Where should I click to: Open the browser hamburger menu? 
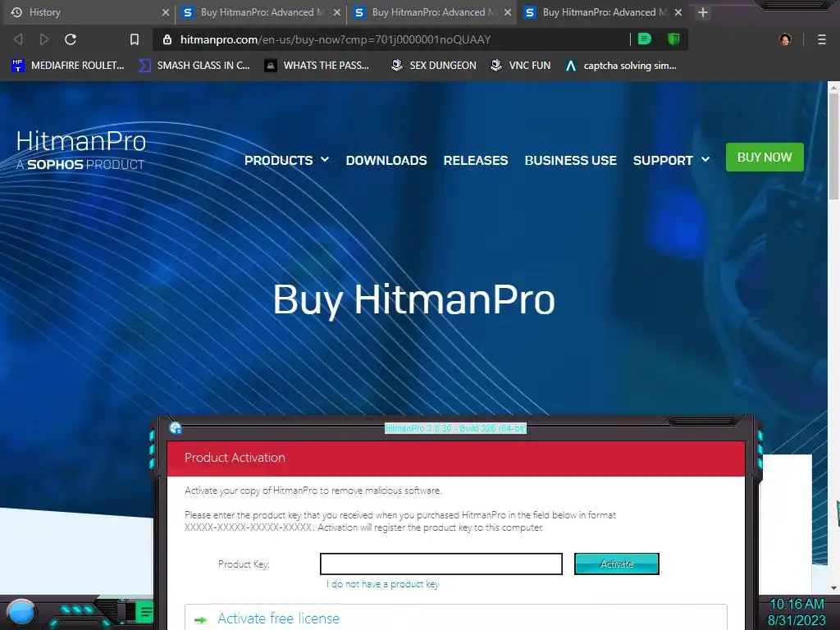[x=822, y=39]
